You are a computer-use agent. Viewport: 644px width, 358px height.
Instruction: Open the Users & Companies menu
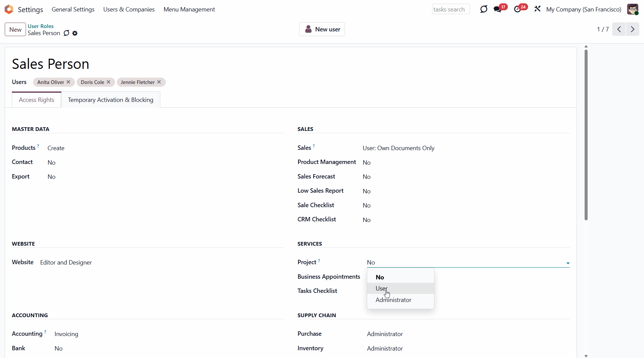129,9
